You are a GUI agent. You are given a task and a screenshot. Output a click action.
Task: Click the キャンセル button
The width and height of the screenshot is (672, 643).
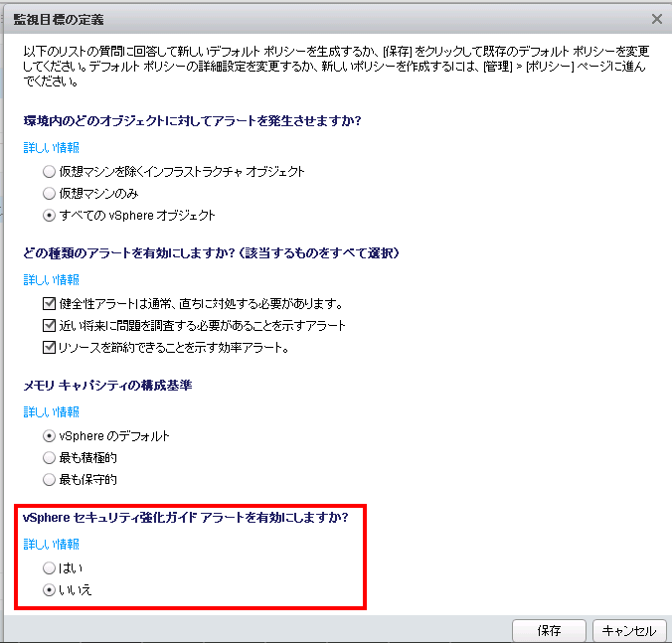(x=629, y=630)
